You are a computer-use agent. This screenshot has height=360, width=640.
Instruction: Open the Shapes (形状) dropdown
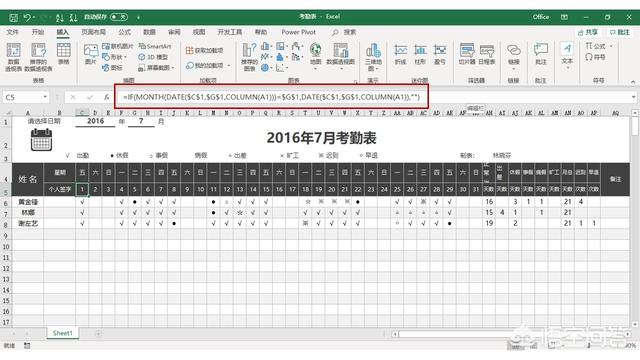tap(115, 57)
